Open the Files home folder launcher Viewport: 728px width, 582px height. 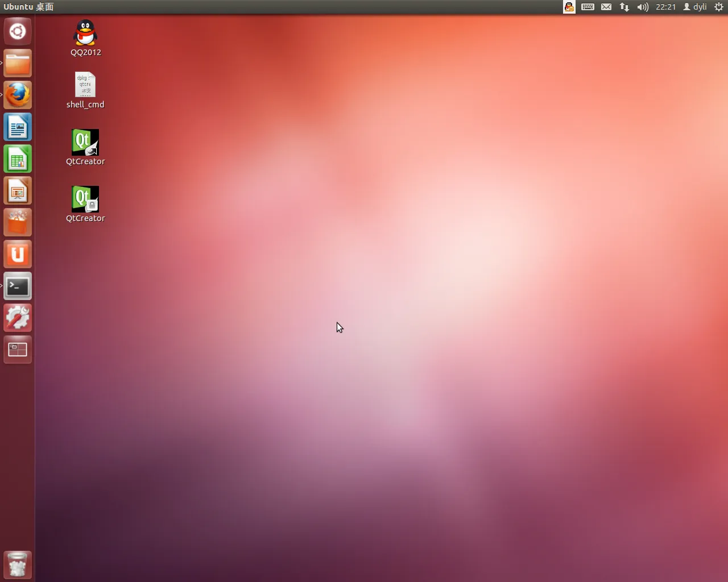pyautogui.click(x=18, y=64)
